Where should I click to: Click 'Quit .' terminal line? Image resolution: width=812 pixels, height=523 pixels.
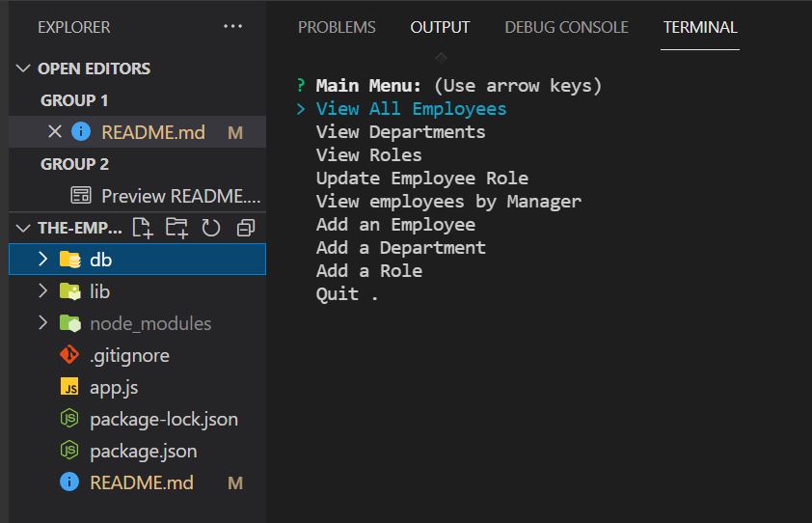347,294
